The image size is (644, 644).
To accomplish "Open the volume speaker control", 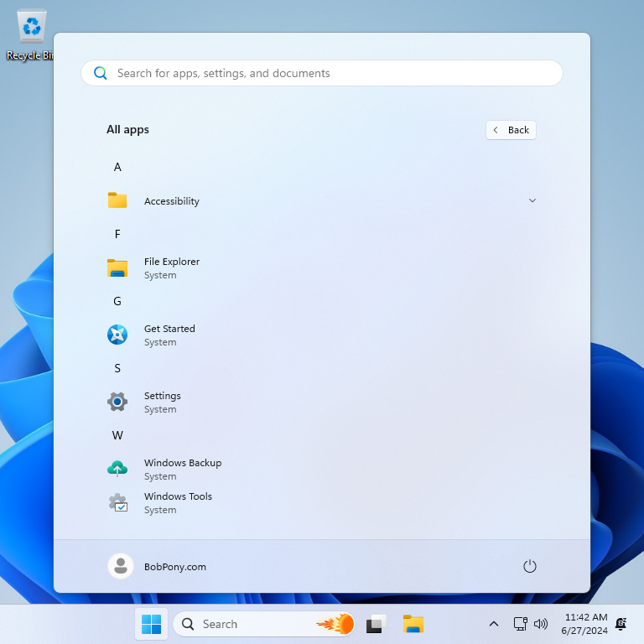I will tap(541, 624).
